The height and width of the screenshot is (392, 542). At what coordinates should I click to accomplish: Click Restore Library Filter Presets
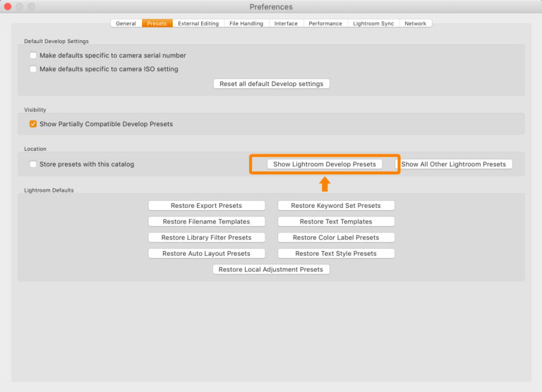click(206, 238)
